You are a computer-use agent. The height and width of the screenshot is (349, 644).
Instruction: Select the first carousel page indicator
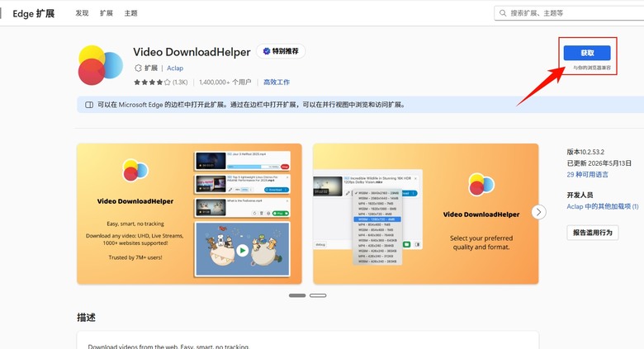point(297,295)
